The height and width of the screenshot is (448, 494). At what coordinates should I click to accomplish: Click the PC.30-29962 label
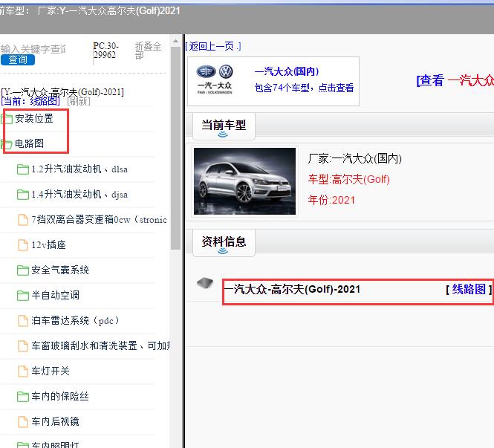[105, 50]
